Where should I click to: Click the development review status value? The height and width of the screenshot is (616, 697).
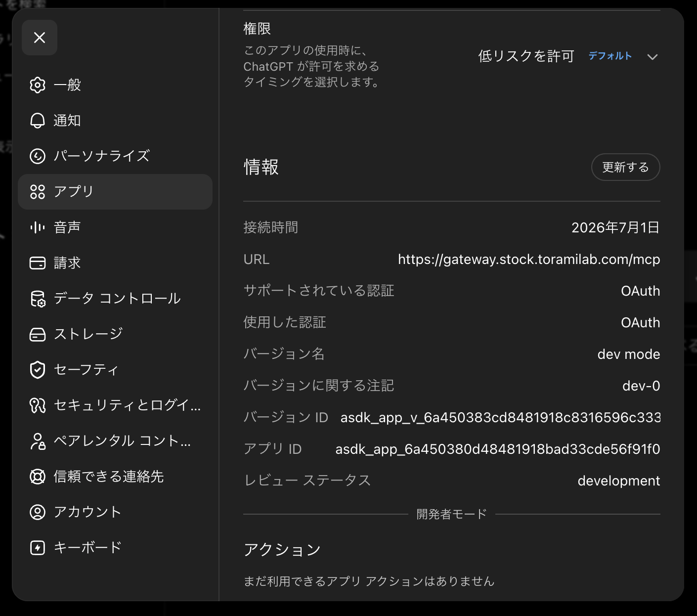click(619, 481)
